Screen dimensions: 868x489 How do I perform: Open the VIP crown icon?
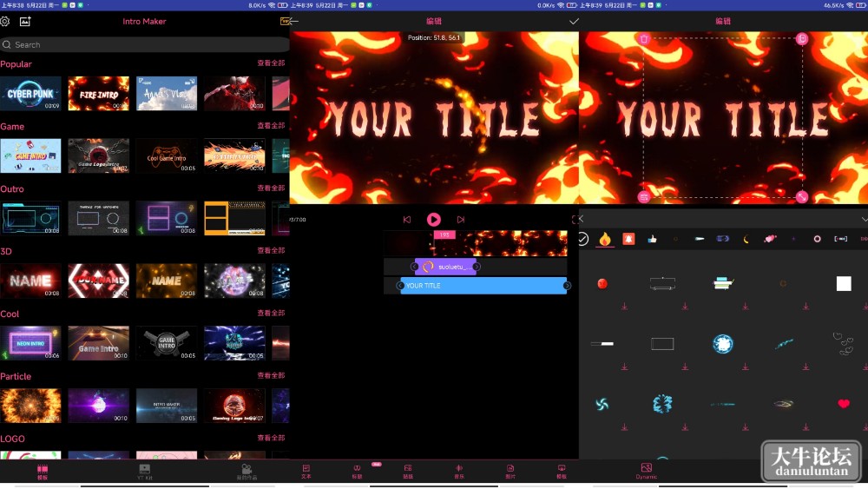coord(285,21)
